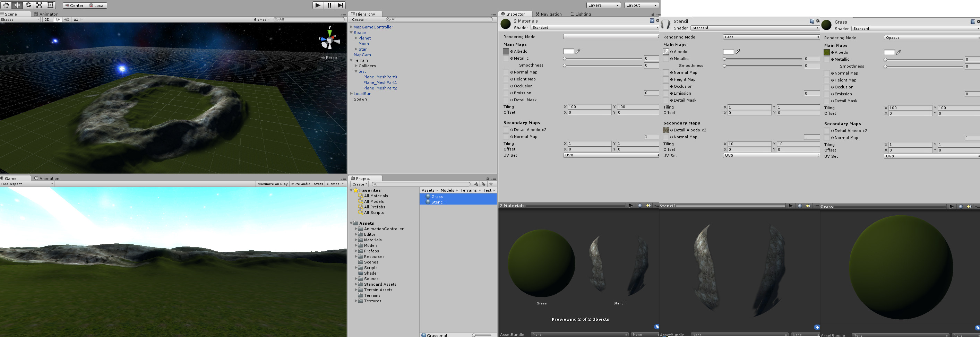Click Tiling X field valued 100 in 2 Materials
Screen dimensions: 980x337
589,107
